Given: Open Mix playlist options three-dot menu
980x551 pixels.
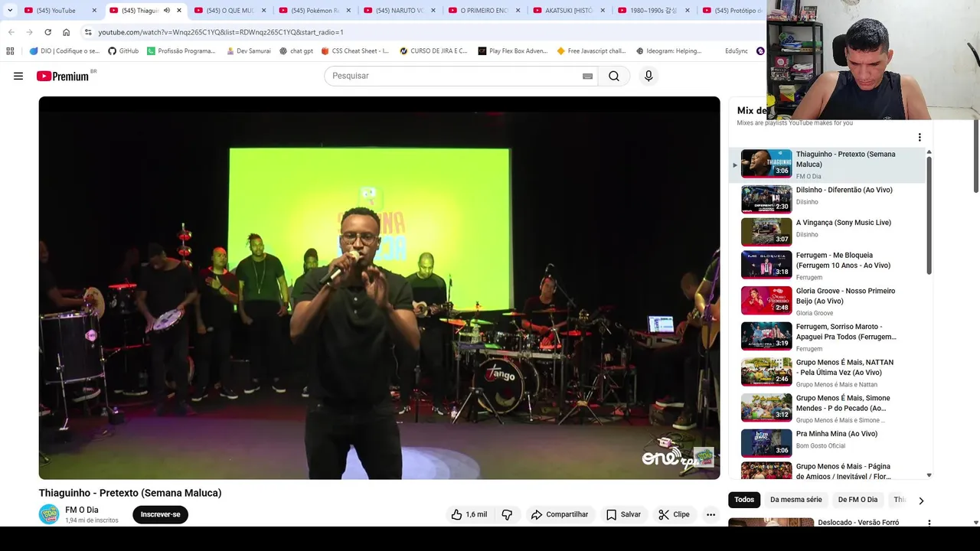Looking at the screenshot, I should 920,138.
